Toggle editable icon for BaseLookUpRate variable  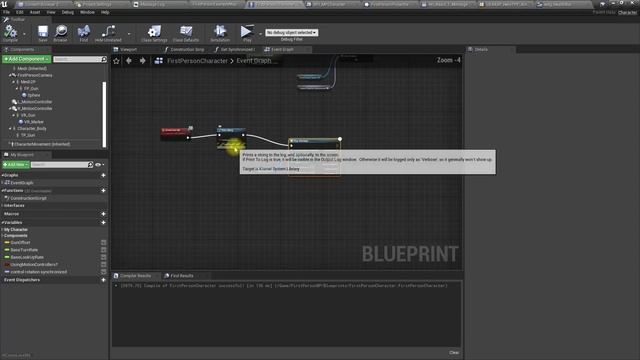(104, 257)
